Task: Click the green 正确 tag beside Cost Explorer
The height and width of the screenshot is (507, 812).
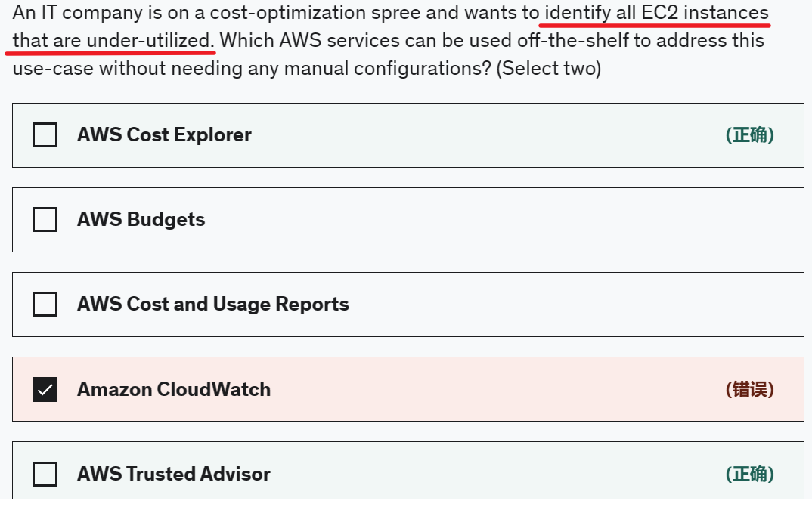Action: (x=749, y=135)
